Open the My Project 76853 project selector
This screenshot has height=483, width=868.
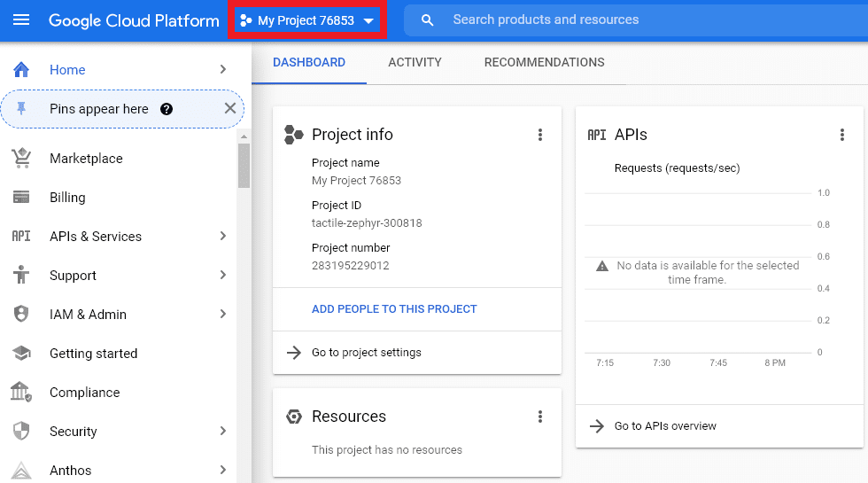pos(307,21)
